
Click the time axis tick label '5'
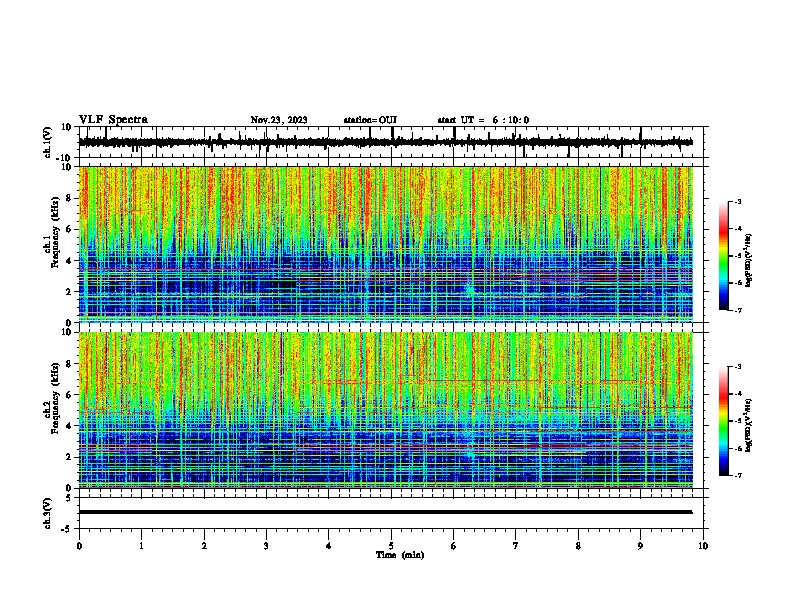click(391, 546)
